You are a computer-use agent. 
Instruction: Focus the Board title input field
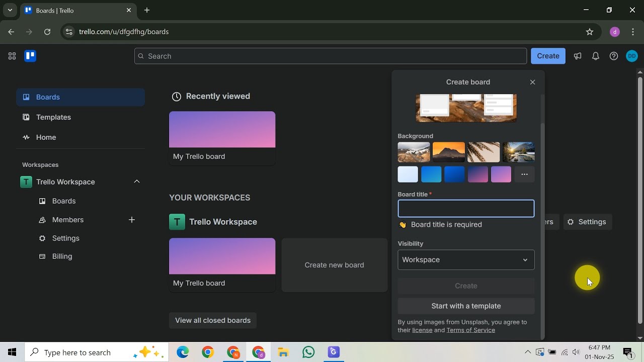point(466,209)
